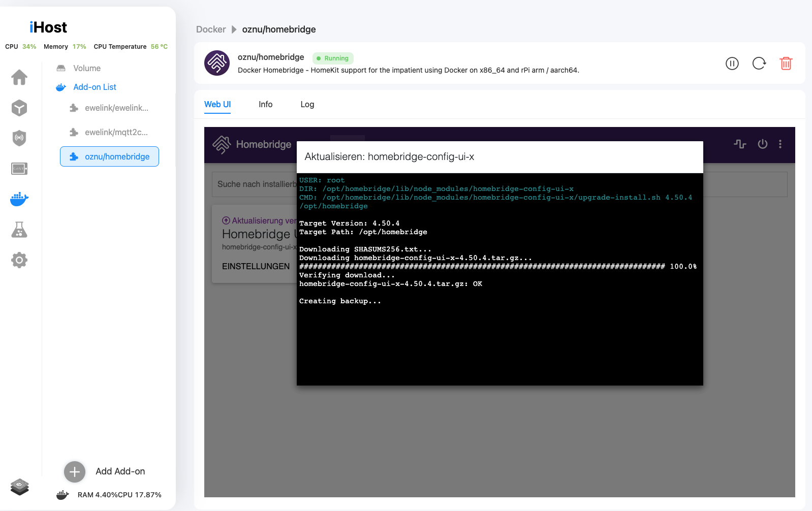
Task: Select ewelink/mqtt2c... add-on entry
Action: [x=116, y=132]
